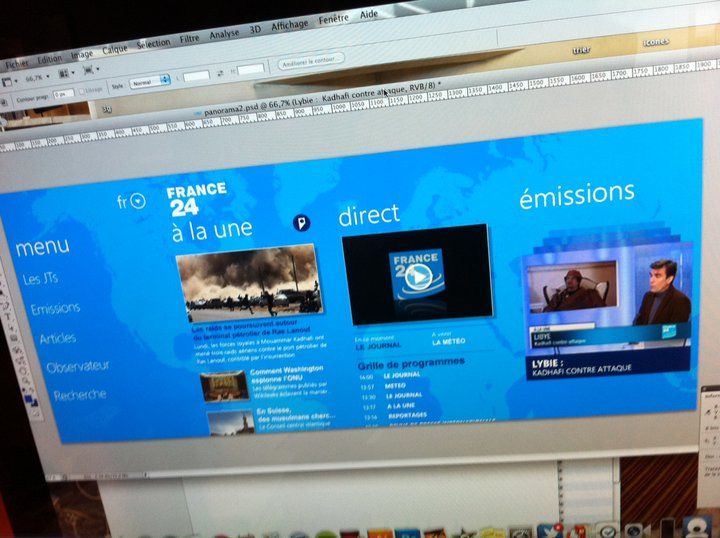Click the play button in direct video
Image resolution: width=720 pixels, height=538 pixels.
(418, 276)
